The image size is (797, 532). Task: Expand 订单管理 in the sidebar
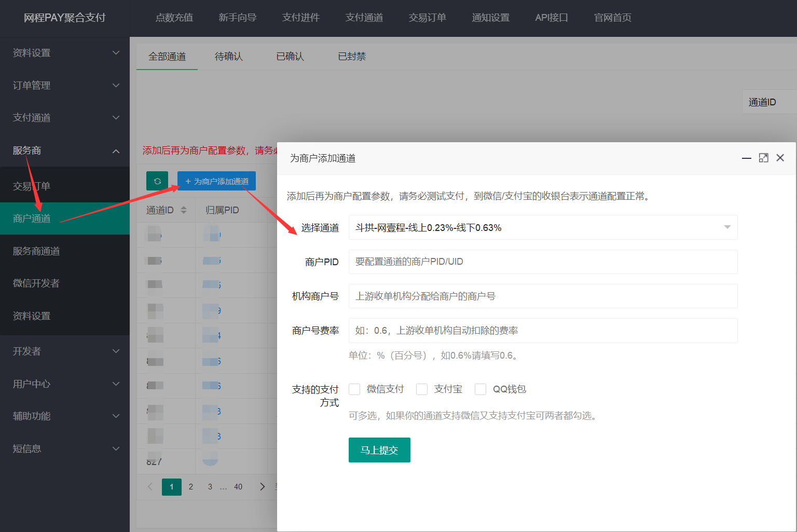(64, 85)
